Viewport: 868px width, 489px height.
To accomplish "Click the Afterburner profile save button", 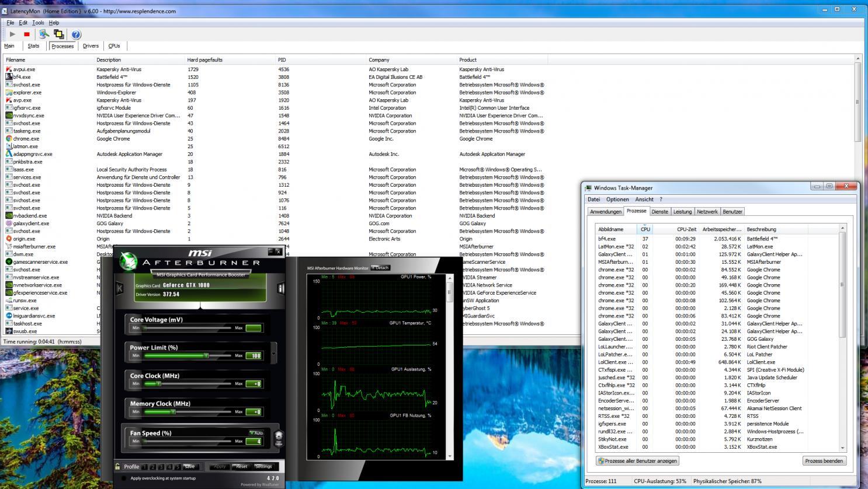I will pyautogui.click(x=190, y=467).
